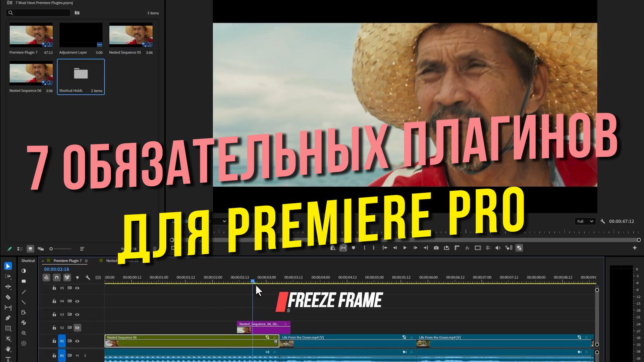Open the button editor plus icon
Viewport: 644px width, 362px height.
(x=635, y=248)
